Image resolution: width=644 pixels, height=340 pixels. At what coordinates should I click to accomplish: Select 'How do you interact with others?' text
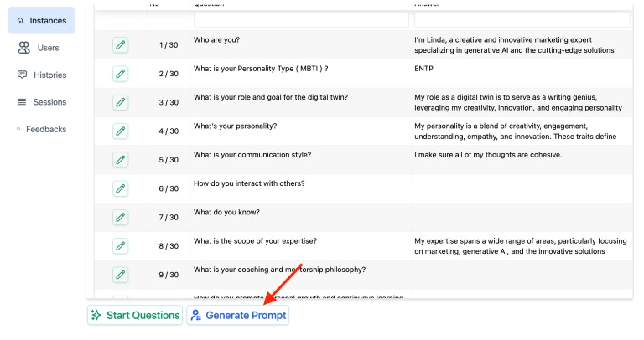pos(249,183)
